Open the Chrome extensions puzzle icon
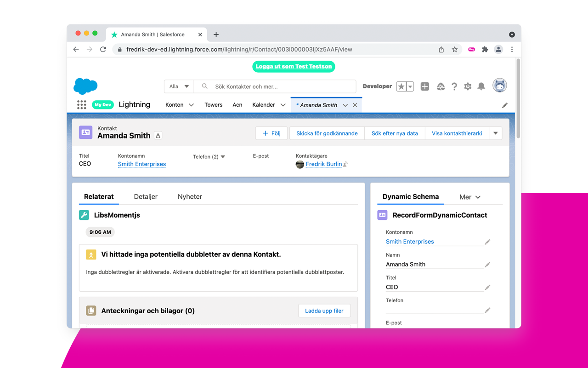This screenshot has width=588, height=368. 485,49
